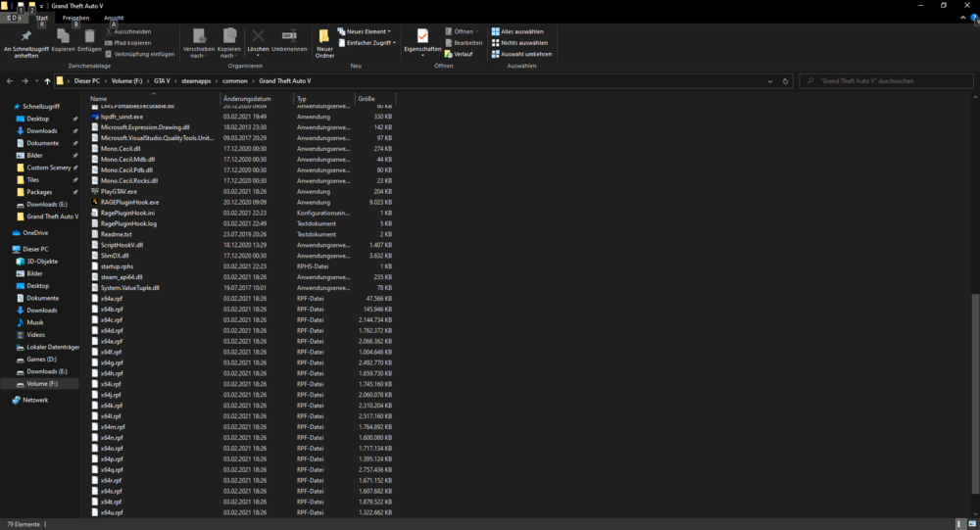The width and height of the screenshot is (980, 530).
Task: Click the Kopieren ribbon icon
Action: pos(63,40)
